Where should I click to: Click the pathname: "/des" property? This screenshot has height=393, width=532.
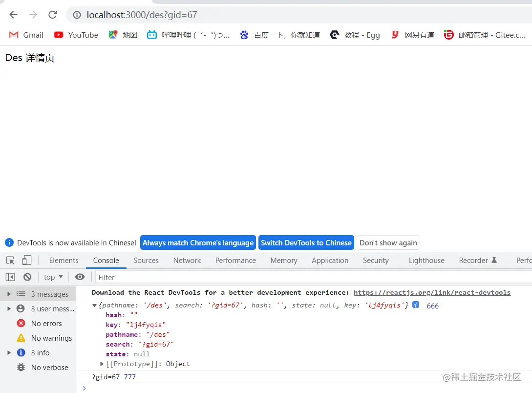138,334
